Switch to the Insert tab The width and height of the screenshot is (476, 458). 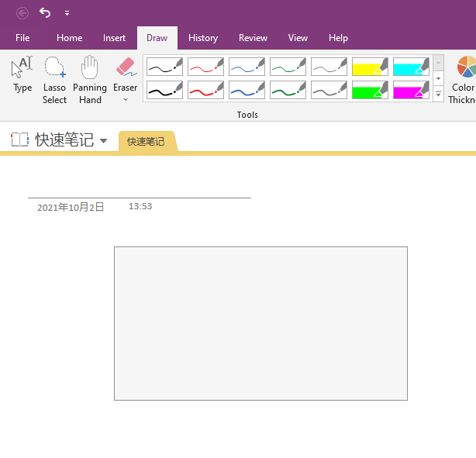[114, 38]
